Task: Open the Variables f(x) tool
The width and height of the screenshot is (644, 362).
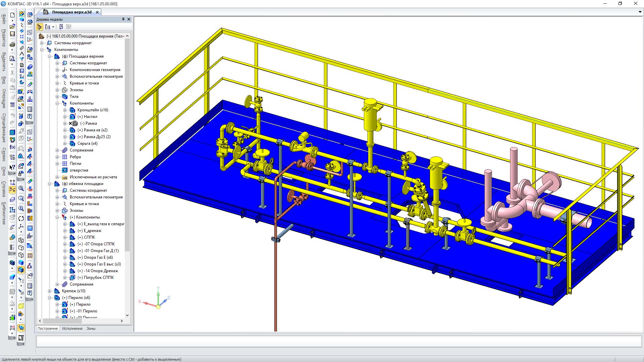Action: pos(12,147)
